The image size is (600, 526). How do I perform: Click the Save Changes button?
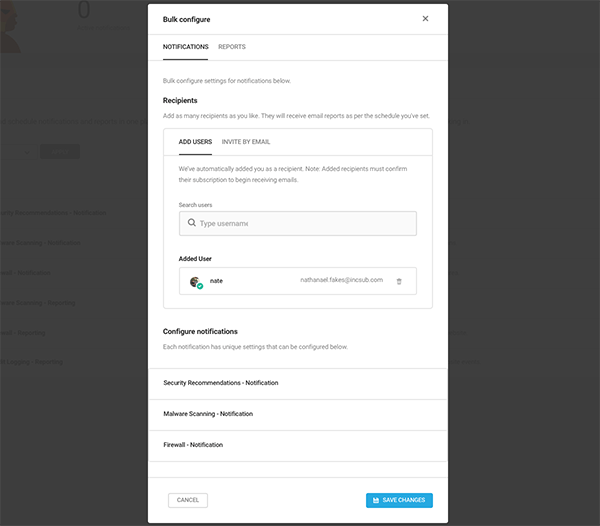pyautogui.click(x=399, y=500)
